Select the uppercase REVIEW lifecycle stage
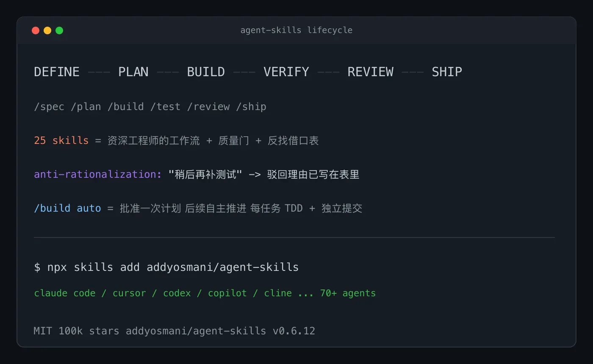 coord(371,72)
